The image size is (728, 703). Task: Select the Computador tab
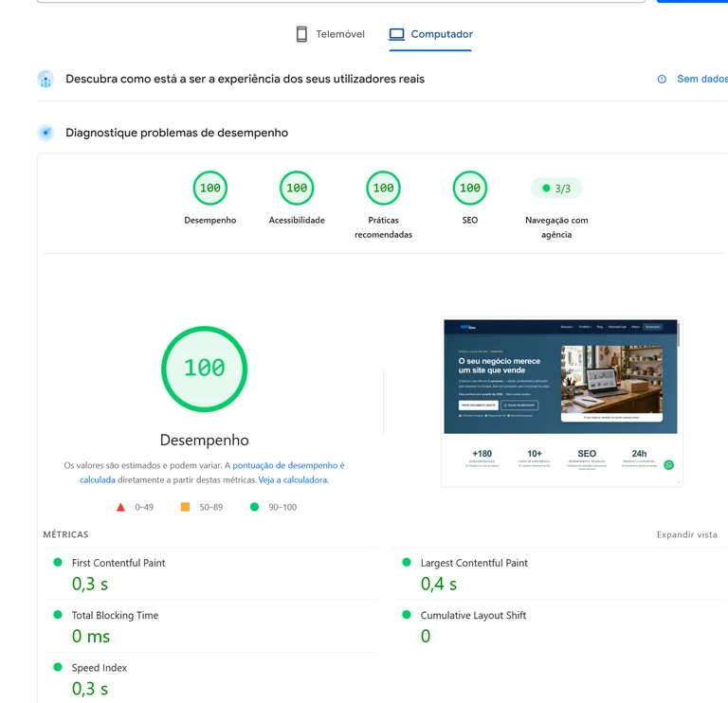(x=430, y=34)
